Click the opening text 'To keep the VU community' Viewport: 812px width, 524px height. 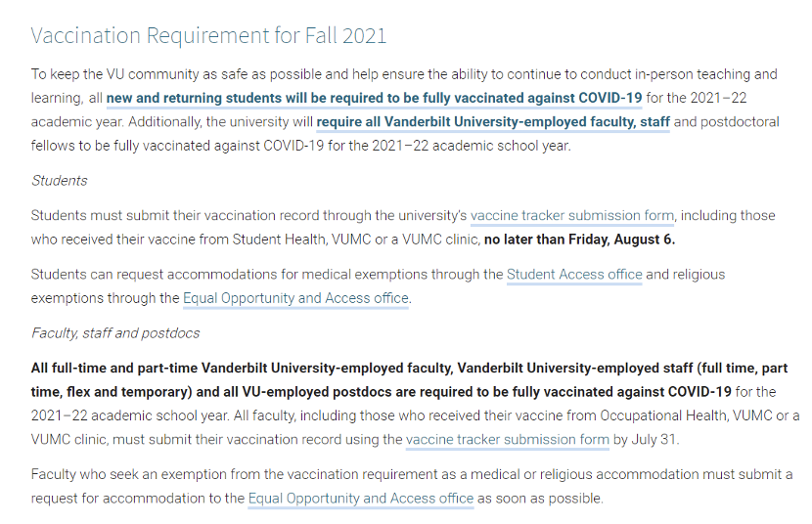(115, 74)
